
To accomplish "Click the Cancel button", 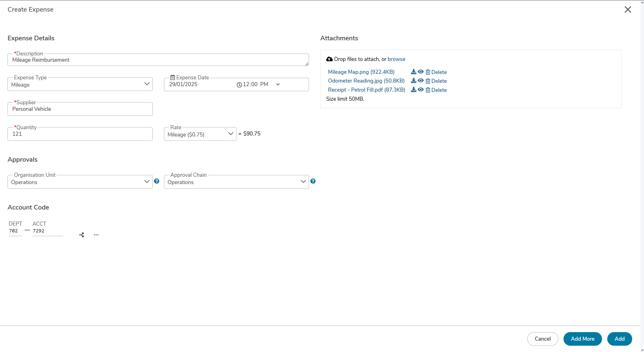I will tap(542, 339).
